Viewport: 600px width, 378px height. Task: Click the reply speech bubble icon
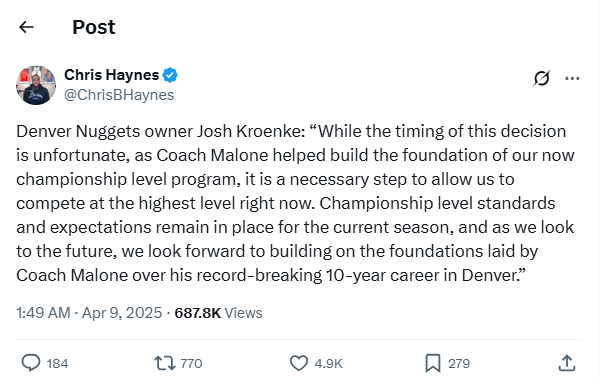(x=31, y=363)
